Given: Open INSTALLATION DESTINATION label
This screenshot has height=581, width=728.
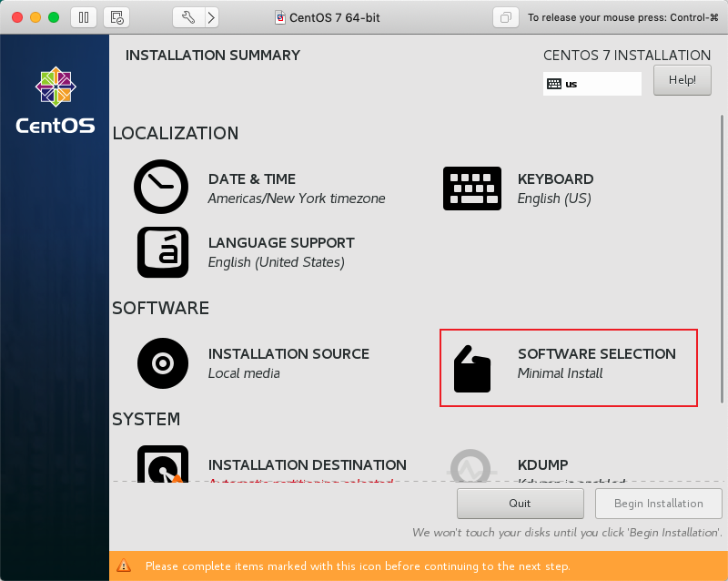Looking at the screenshot, I should [308, 464].
